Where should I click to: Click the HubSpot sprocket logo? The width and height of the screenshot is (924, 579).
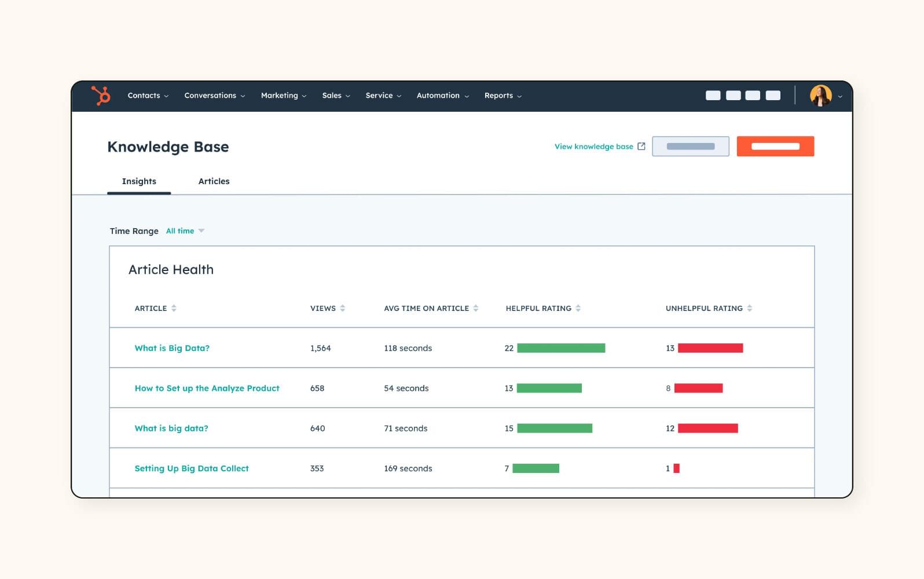pos(101,96)
